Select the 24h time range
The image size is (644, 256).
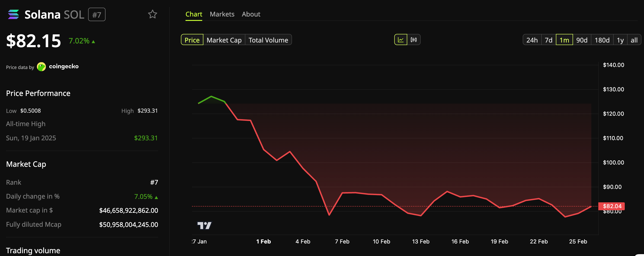pyautogui.click(x=532, y=39)
